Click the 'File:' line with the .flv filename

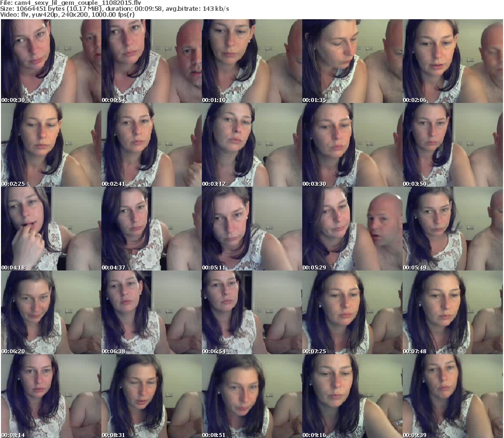[71, 3]
